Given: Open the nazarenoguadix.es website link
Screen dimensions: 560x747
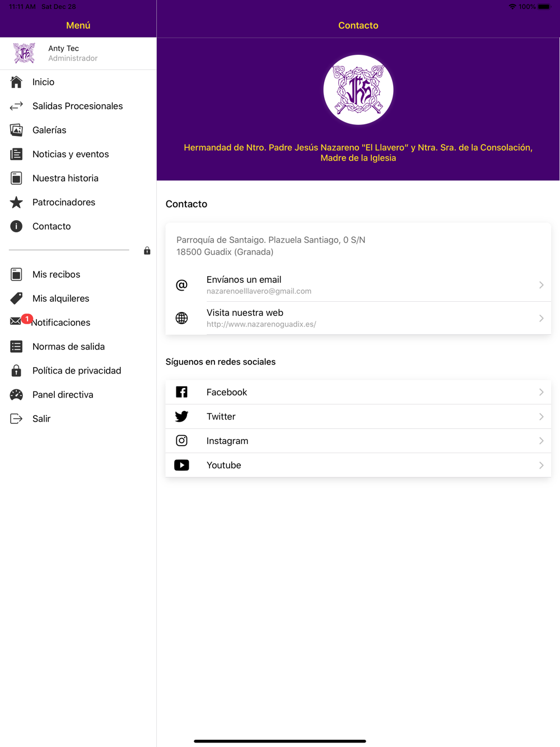Looking at the screenshot, I should [x=261, y=324].
